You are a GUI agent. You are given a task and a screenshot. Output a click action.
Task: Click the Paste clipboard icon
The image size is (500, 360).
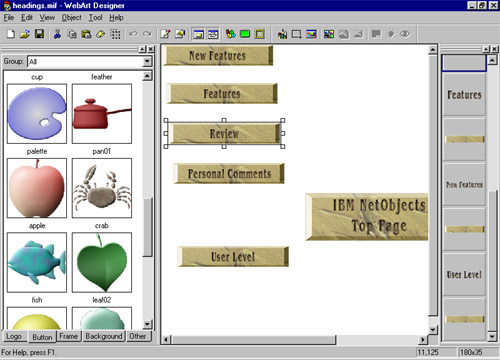tap(86, 34)
